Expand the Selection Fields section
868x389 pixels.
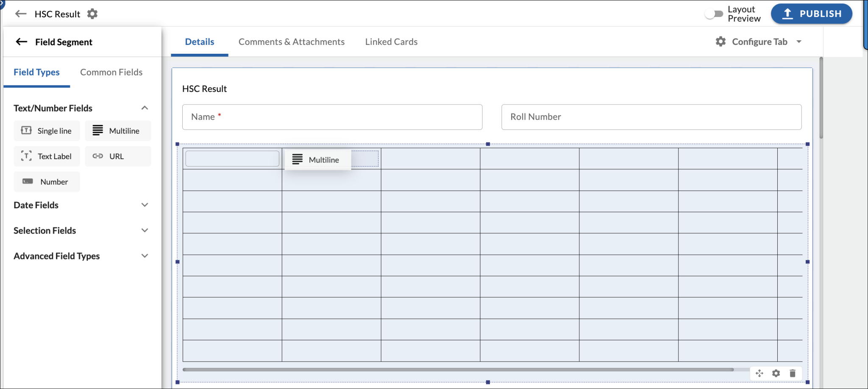145,230
